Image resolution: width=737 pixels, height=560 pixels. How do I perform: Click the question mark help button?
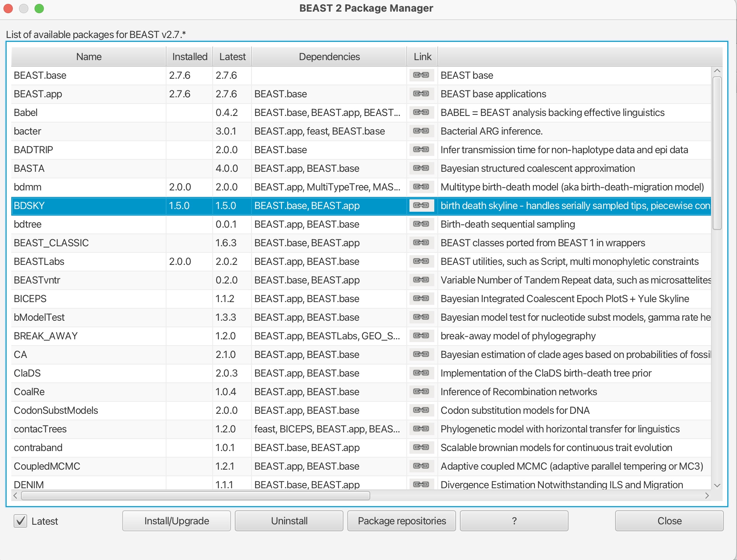tap(514, 521)
